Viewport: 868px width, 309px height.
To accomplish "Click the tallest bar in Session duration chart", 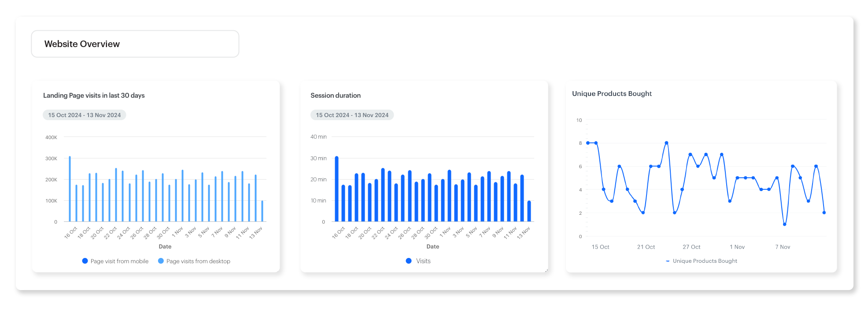I will [337, 189].
